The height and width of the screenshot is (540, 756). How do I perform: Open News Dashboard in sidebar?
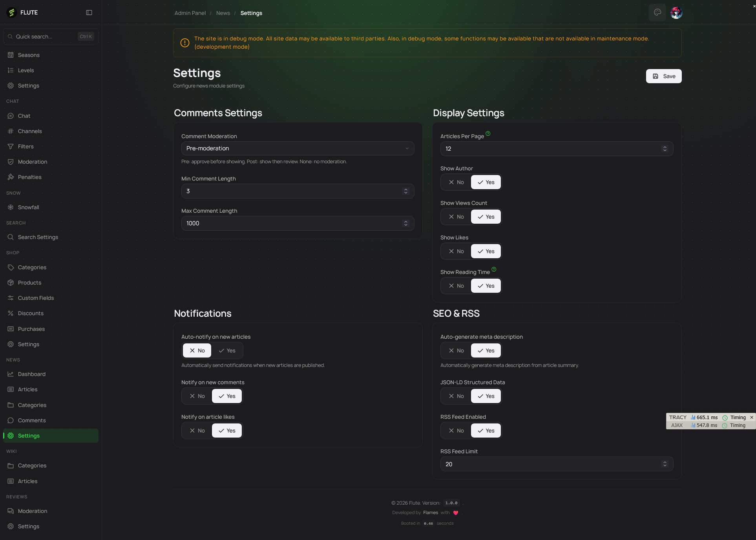point(31,374)
